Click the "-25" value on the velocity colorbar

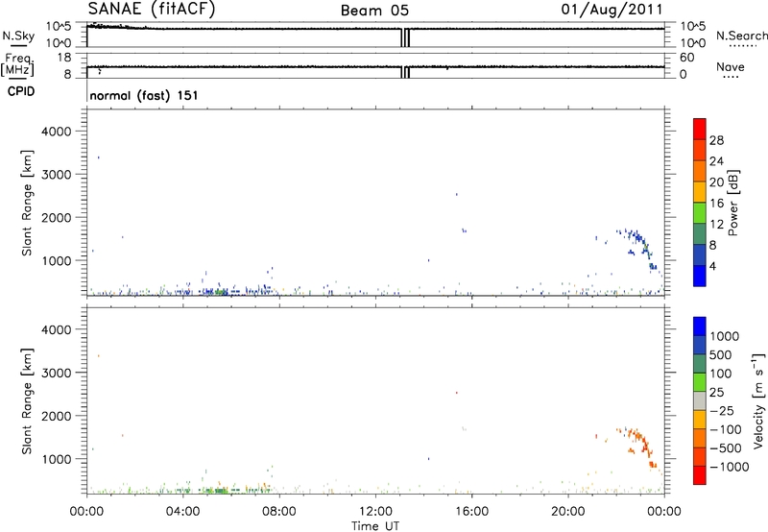pos(723,410)
